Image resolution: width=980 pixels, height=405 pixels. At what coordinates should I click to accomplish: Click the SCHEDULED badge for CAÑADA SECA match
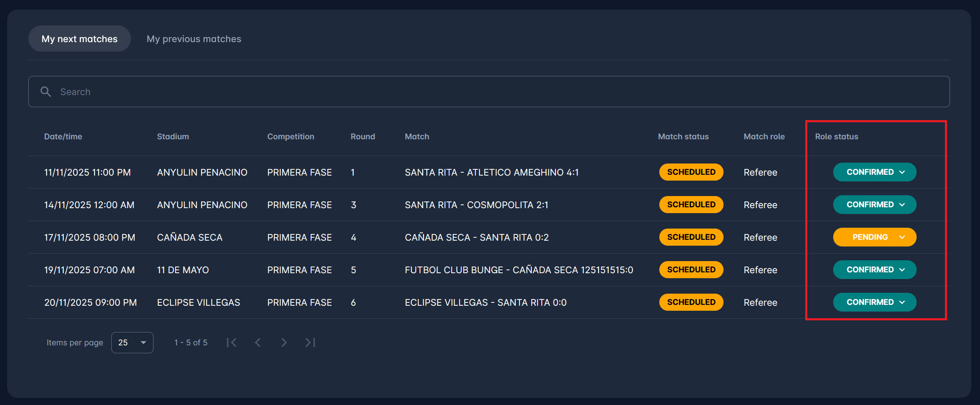tap(691, 237)
